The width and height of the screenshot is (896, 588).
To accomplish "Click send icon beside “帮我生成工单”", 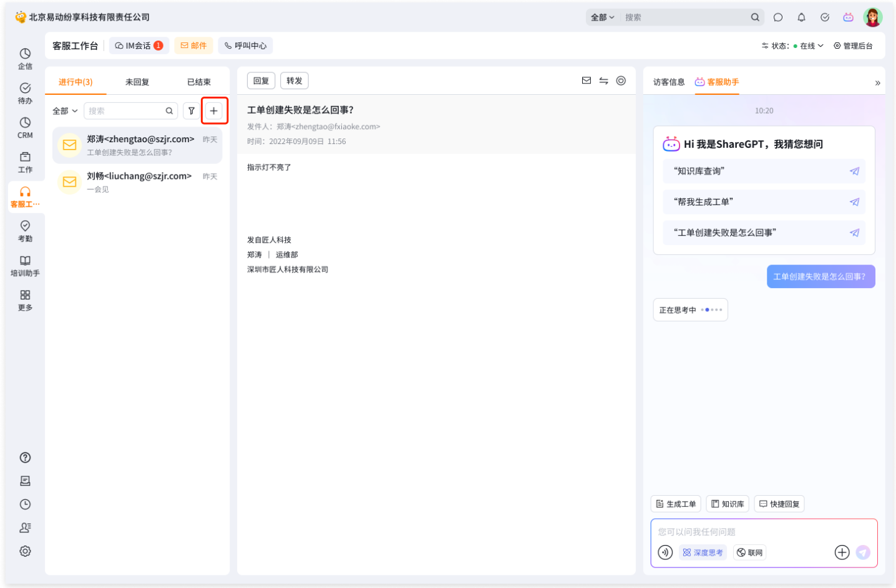I will click(x=854, y=202).
